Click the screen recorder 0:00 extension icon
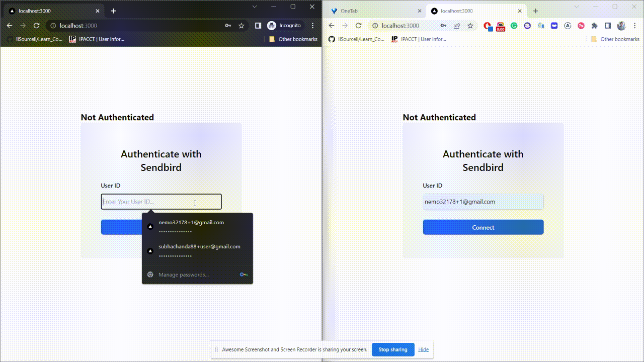 500,26
